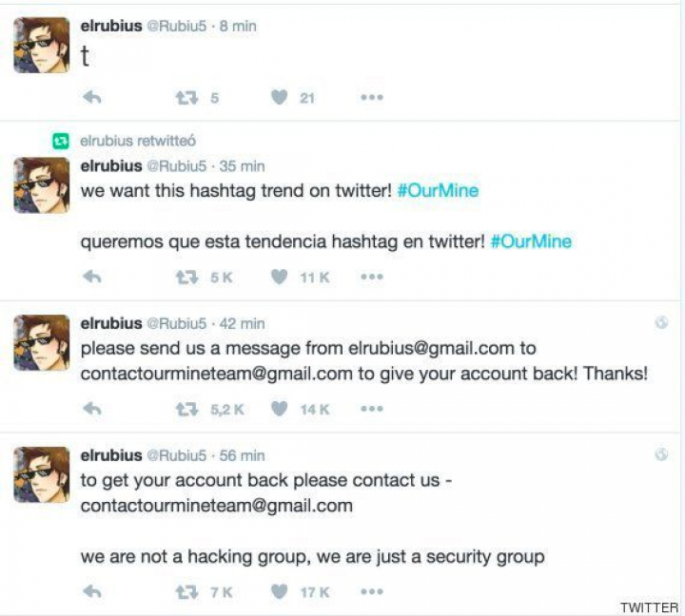The width and height of the screenshot is (685, 616).
Task: Open the elrubius profile name on the top tweet
Action: (111, 28)
